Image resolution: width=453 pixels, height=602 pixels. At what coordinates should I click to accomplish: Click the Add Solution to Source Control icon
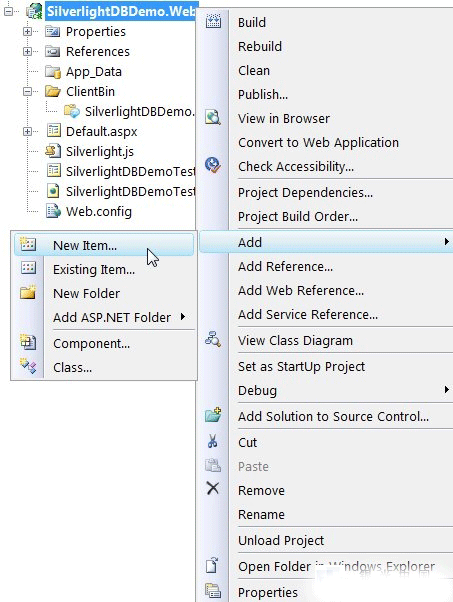(213, 415)
